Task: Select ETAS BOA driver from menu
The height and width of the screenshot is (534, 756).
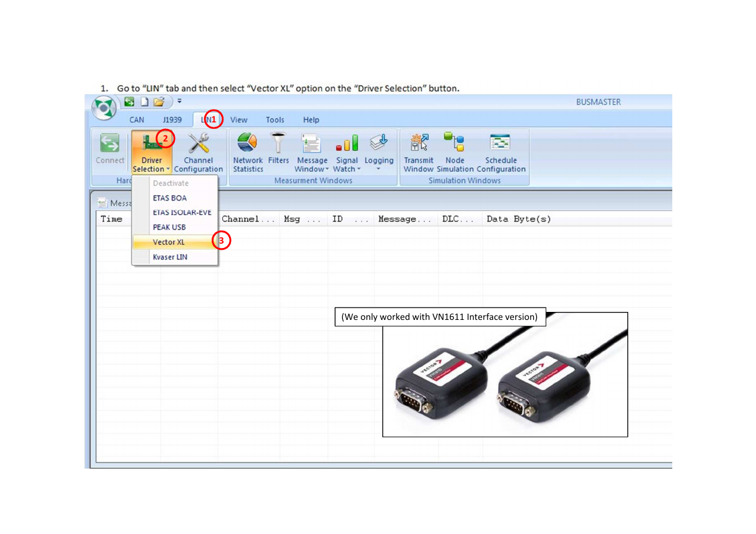Action: click(175, 198)
